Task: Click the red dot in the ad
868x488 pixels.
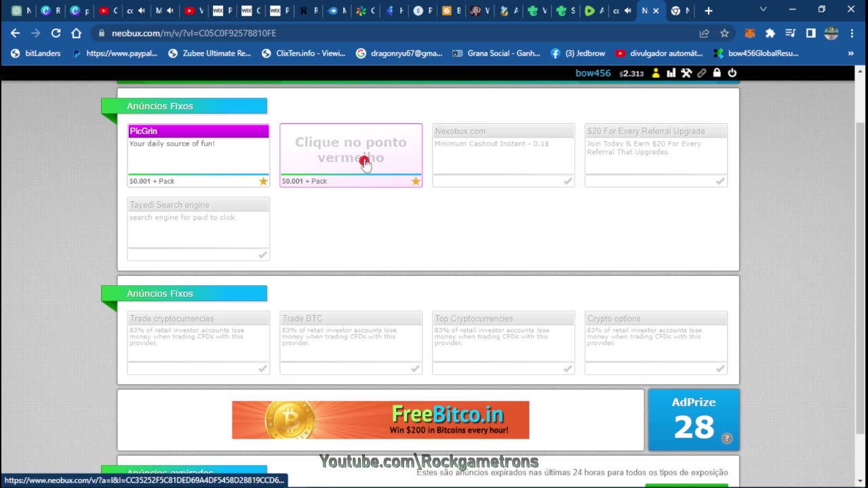Action: pyautogui.click(x=364, y=161)
